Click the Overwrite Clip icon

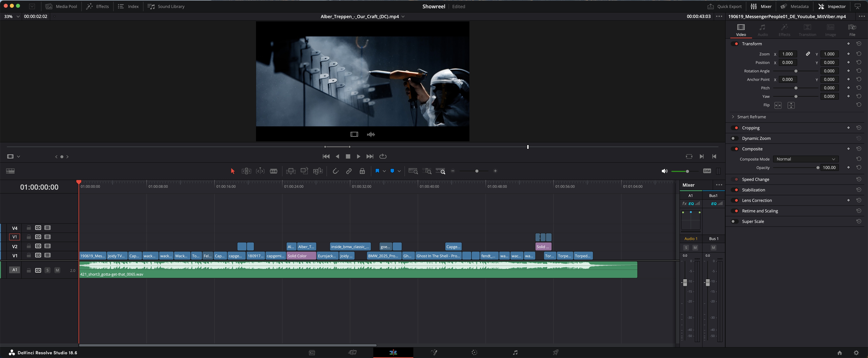coord(304,171)
